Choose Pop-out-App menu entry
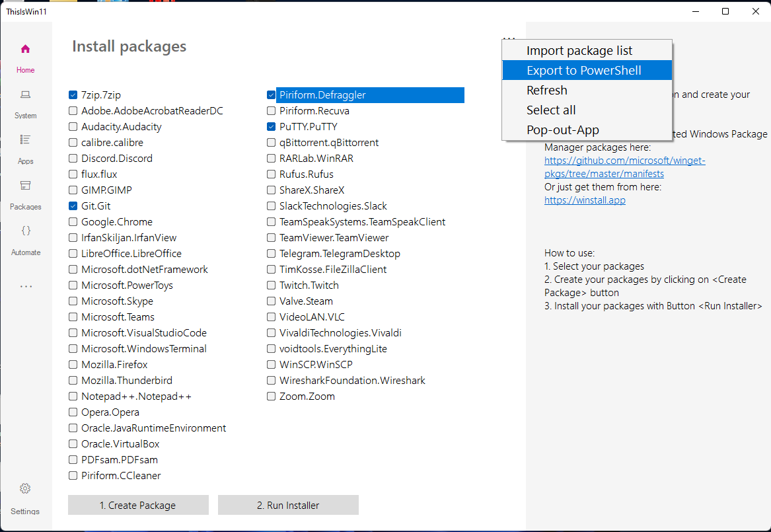The width and height of the screenshot is (771, 532). [x=587, y=130]
